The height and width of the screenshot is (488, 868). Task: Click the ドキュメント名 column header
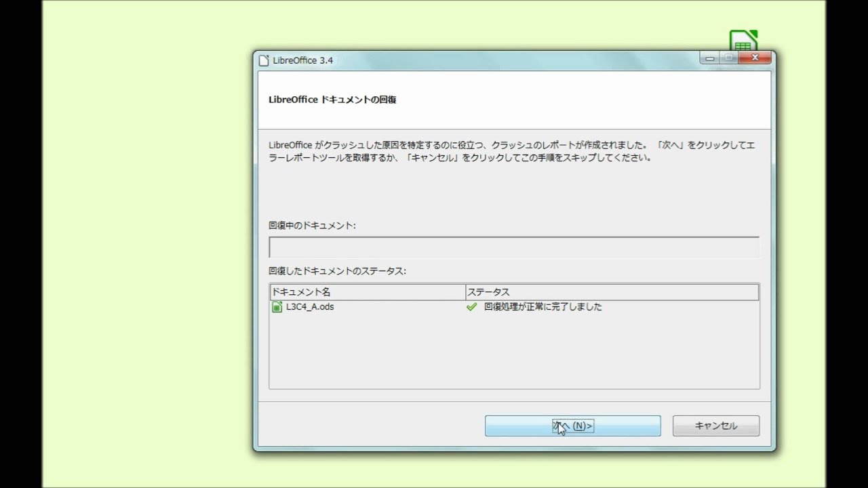[x=367, y=292]
